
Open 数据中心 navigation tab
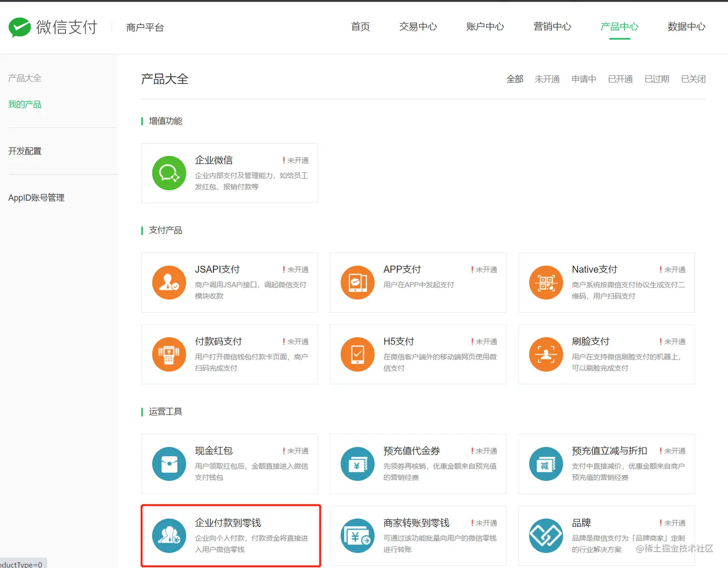tap(687, 26)
